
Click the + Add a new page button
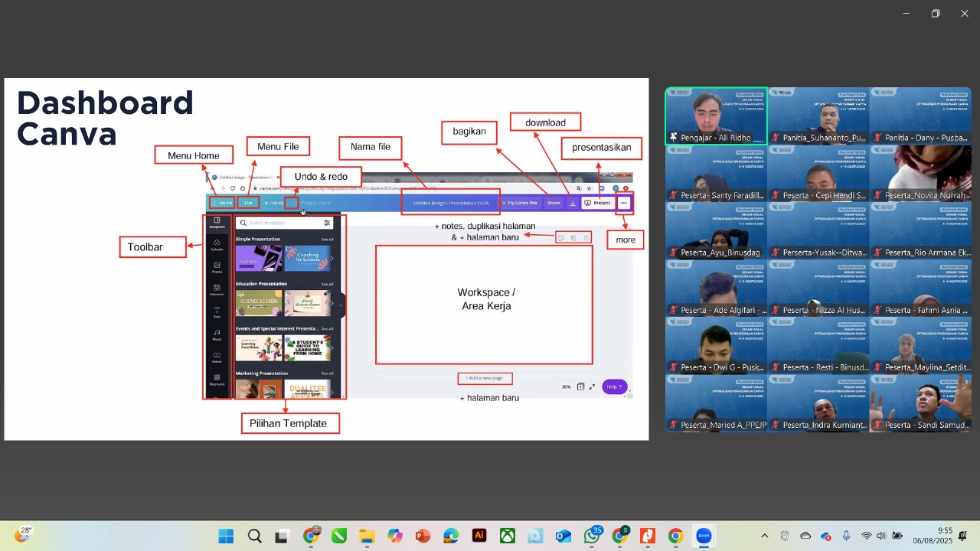pos(484,378)
